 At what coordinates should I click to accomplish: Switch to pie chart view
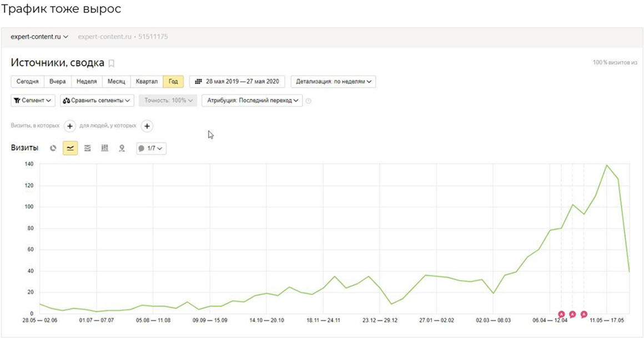53,148
